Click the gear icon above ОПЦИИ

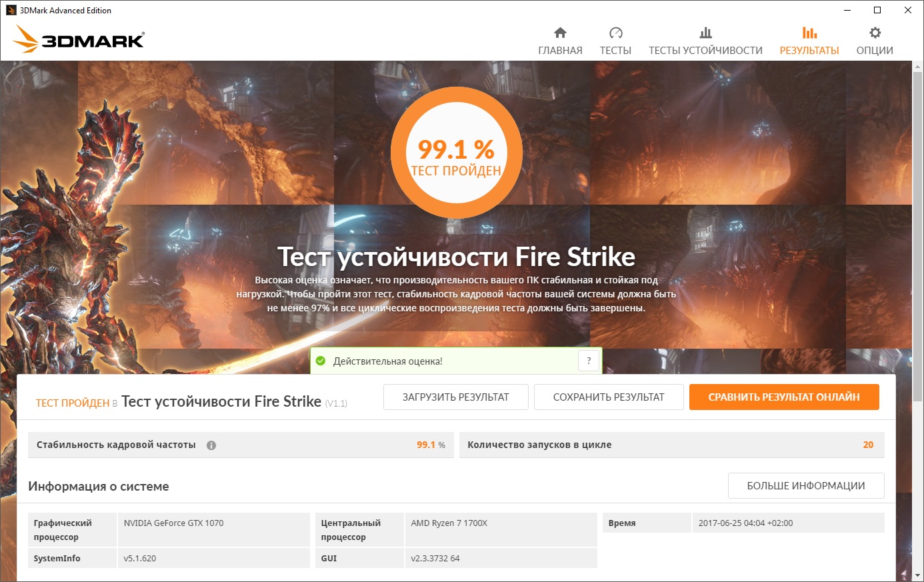(x=875, y=33)
